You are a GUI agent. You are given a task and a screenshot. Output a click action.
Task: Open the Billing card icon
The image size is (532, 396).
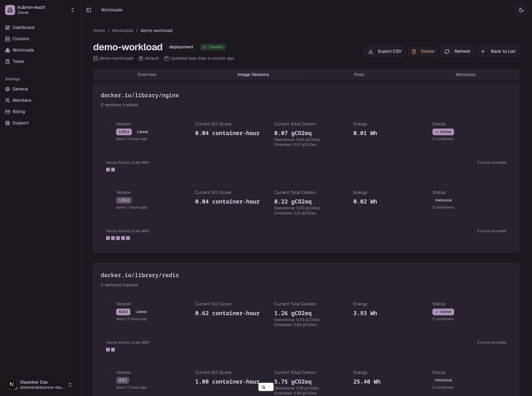coord(7,112)
